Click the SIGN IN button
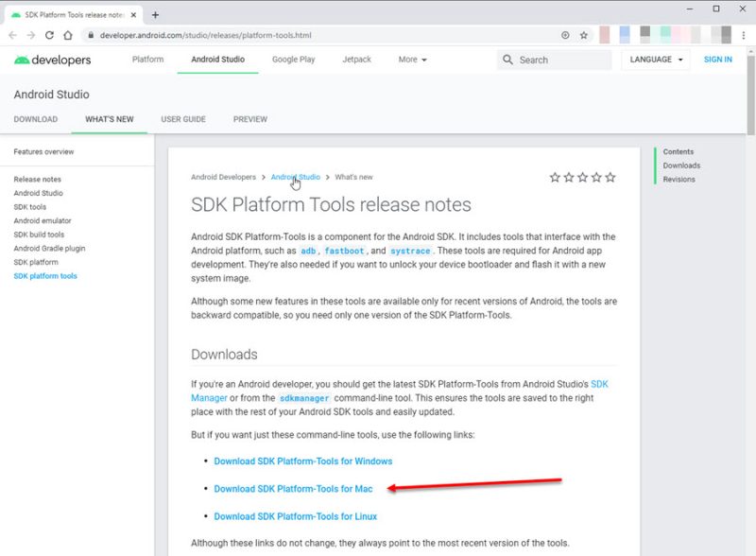Image resolution: width=756 pixels, height=556 pixels. pyautogui.click(x=717, y=60)
